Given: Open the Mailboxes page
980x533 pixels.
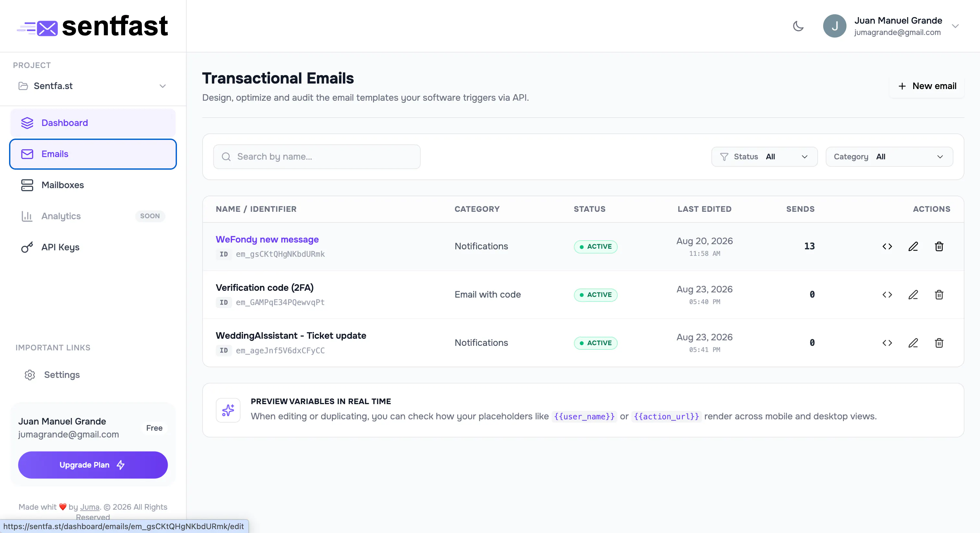Looking at the screenshot, I should tap(93, 185).
